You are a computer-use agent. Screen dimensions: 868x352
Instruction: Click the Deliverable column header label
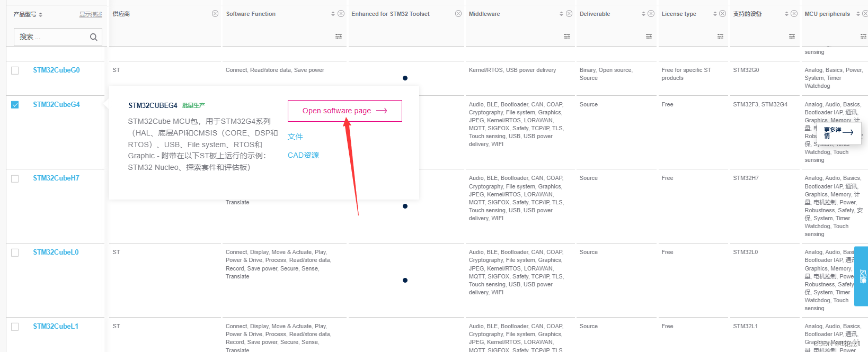tap(595, 14)
